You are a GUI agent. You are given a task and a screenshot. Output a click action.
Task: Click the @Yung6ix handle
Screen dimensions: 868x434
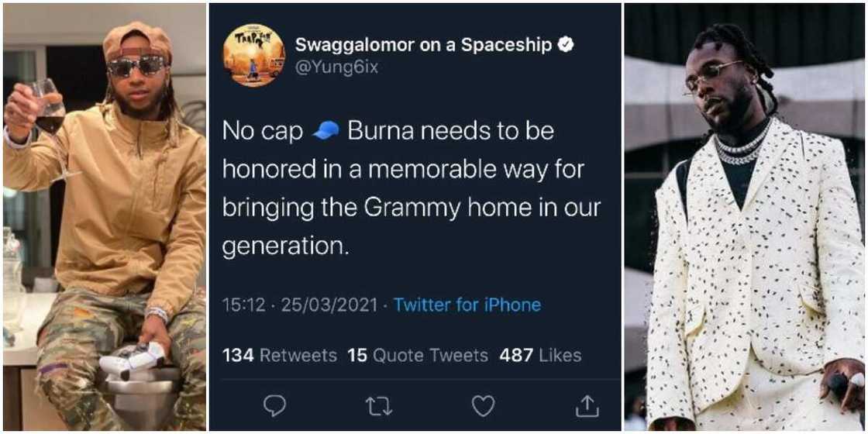[x=336, y=67]
